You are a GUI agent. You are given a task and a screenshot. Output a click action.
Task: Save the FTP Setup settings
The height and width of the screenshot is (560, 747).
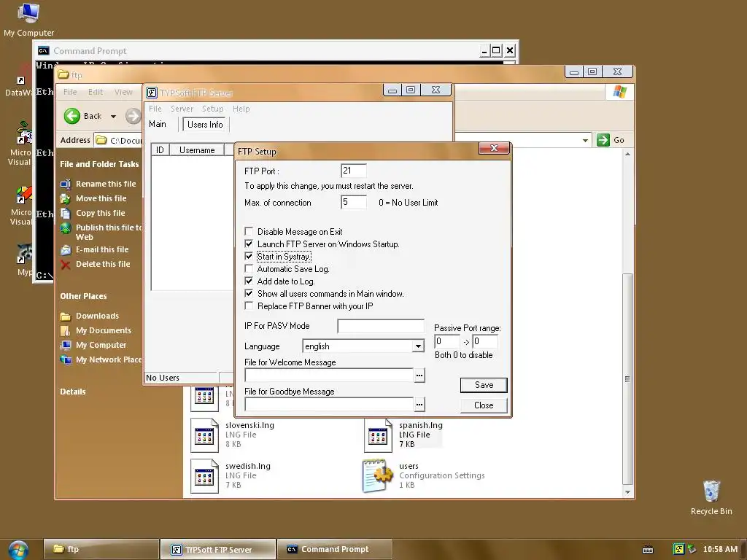click(x=484, y=385)
